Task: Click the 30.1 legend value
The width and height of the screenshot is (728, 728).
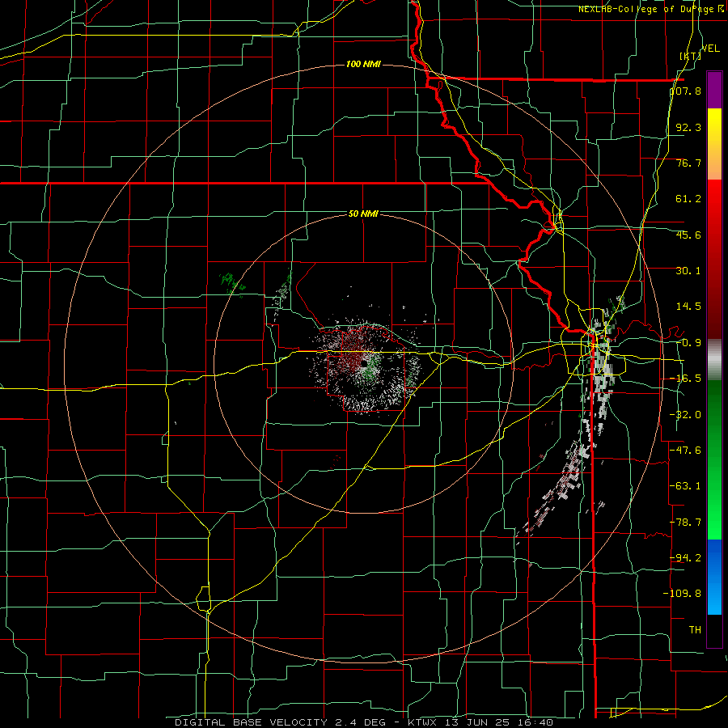Action: point(688,271)
